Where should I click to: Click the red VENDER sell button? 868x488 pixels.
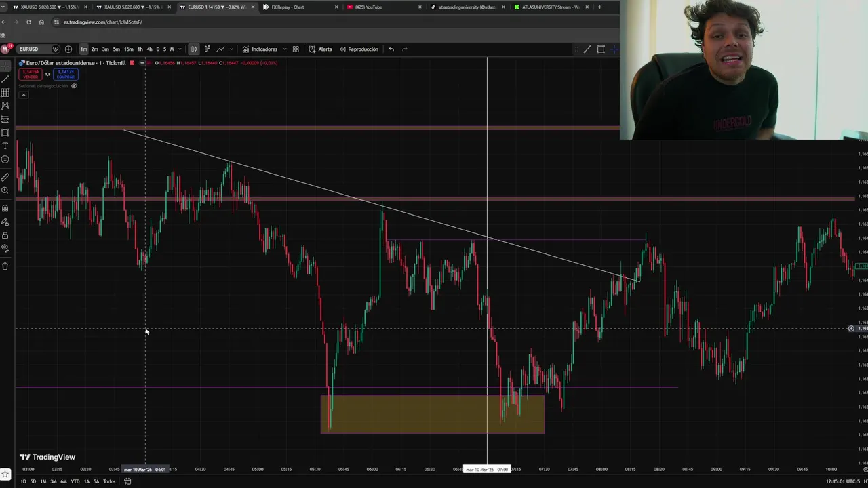coord(31,74)
